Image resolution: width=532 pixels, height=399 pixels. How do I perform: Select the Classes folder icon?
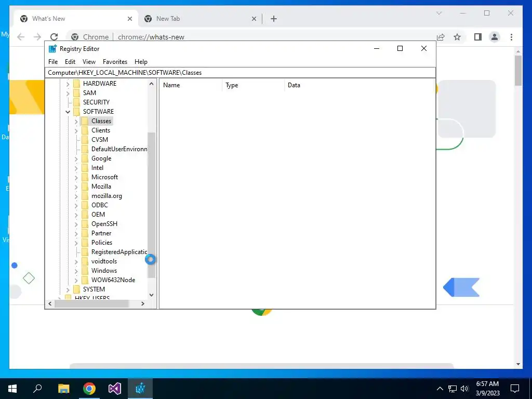point(85,121)
